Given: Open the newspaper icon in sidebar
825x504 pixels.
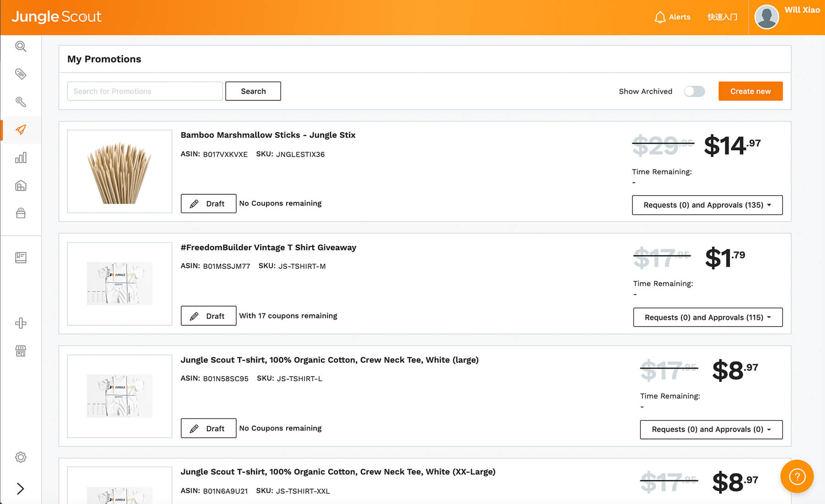Looking at the screenshot, I should coord(21,257).
